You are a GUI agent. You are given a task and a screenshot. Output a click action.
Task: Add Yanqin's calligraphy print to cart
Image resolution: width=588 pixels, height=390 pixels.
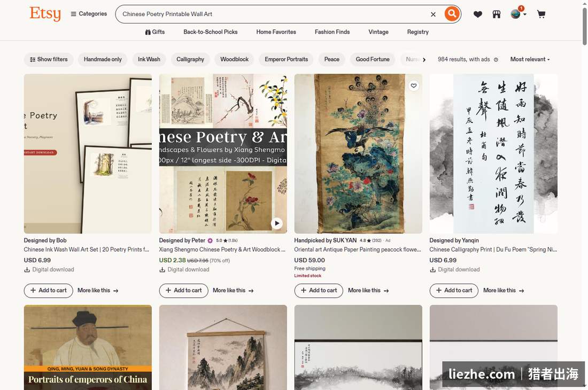click(x=454, y=290)
